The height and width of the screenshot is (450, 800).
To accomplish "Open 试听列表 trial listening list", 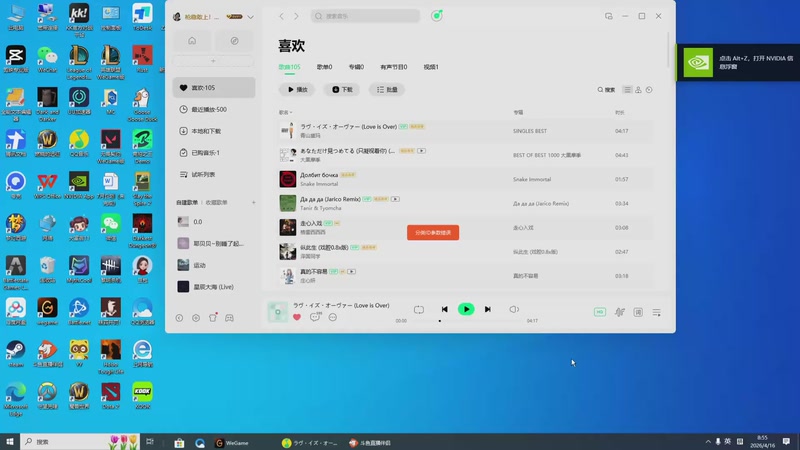I will [x=214, y=174].
